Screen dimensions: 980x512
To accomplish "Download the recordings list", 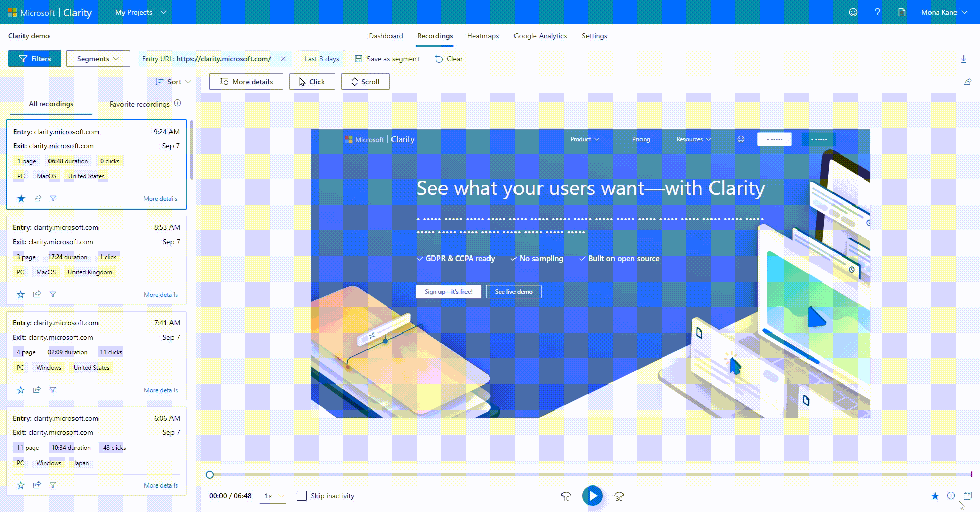I will pos(964,59).
